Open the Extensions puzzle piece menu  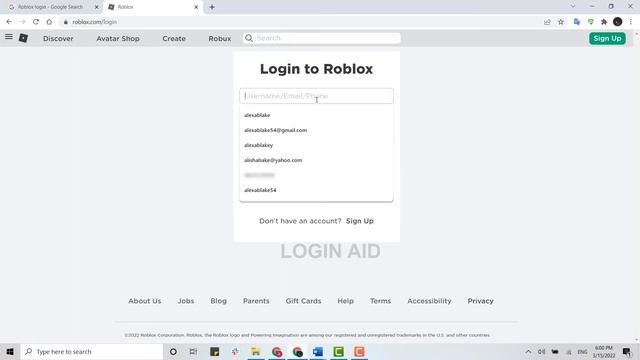tap(604, 22)
